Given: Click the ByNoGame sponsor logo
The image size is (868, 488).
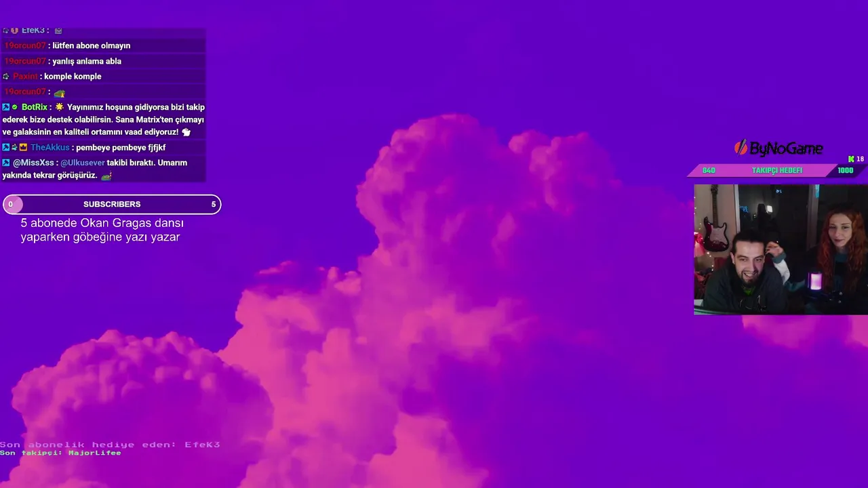Looking at the screenshot, I should point(778,148).
